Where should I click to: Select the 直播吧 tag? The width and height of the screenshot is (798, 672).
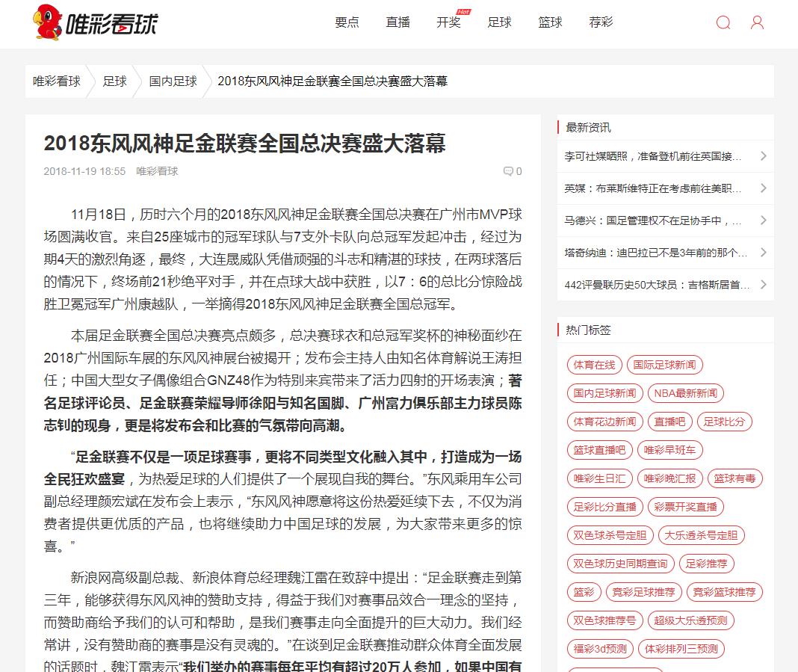(669, 422)
